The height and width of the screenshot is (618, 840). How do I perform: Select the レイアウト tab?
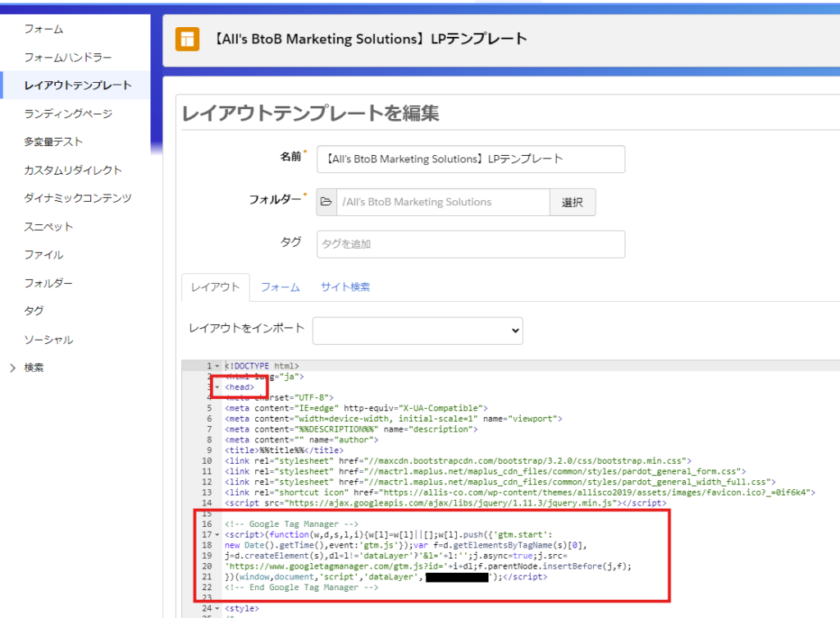pos(215,287)
